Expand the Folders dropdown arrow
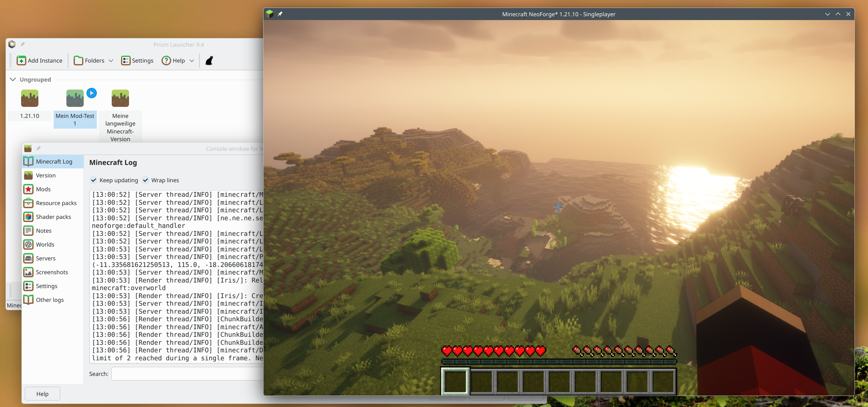This screenshot has width=868, height=407. 111,61
